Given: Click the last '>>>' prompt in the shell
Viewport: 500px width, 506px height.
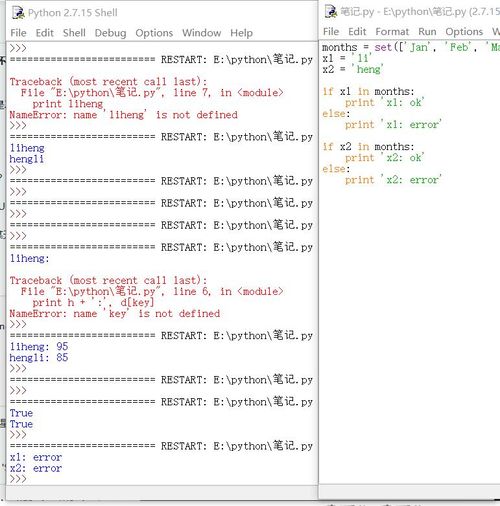Looking at the screenshot, I should [x=18, y=479].
